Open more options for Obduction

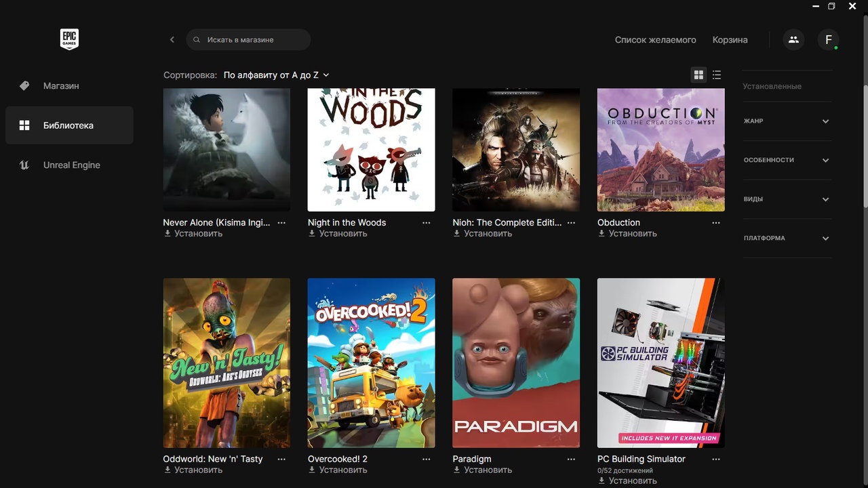[716, 222]
